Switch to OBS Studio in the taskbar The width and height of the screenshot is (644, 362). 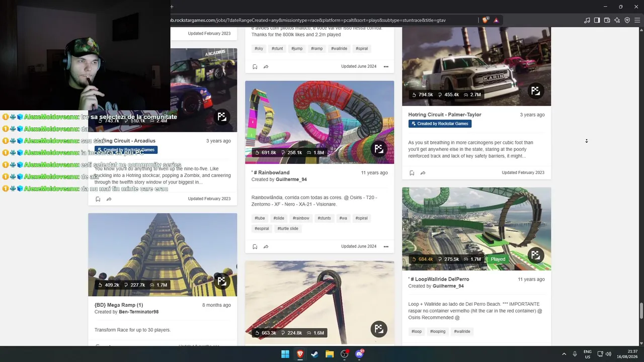pos(344,354)
